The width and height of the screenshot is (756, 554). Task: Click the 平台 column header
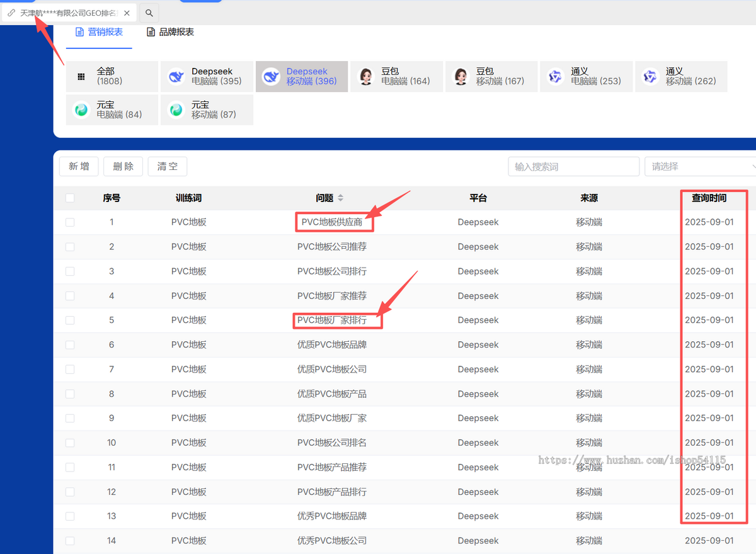coord(478,198)
